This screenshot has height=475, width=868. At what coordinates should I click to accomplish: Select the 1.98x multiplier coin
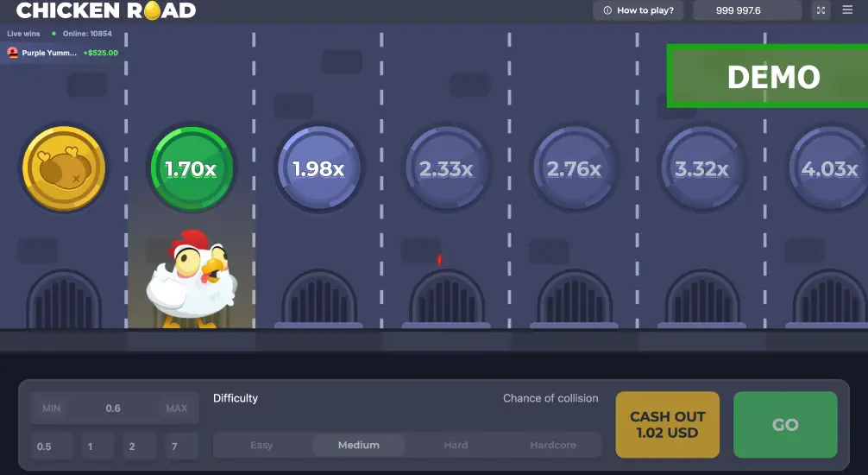tap(319, 168)
